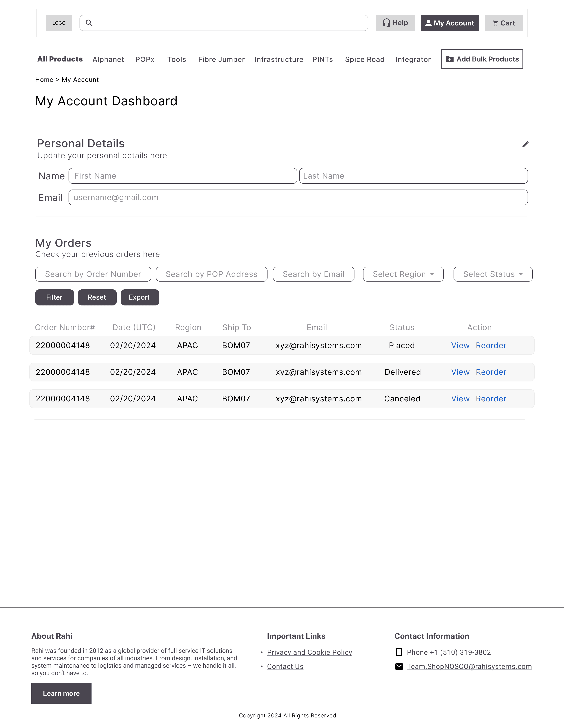Open Help with headset icon
The height and width of the screenshot is (728, 564).
click(x=395, y=23)
